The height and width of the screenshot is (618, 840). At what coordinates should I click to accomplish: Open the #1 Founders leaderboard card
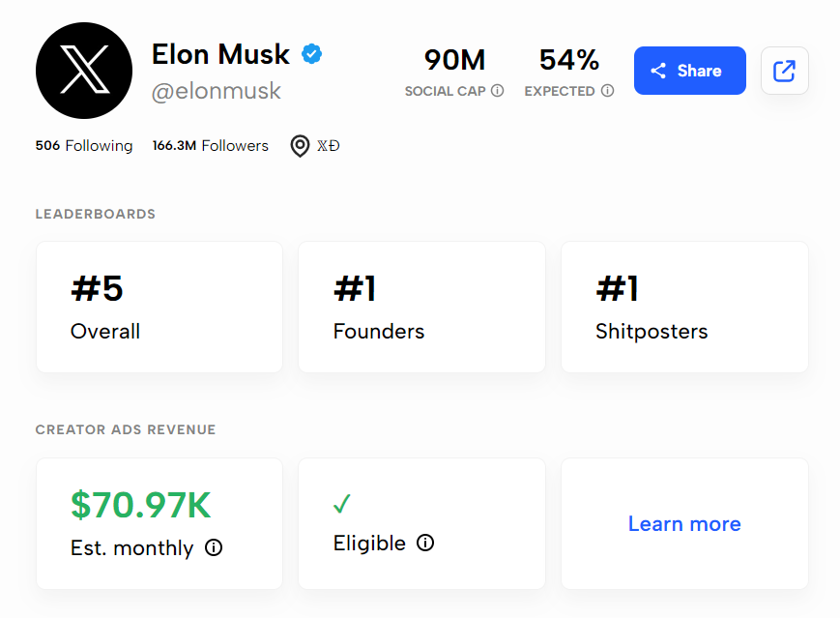421,307
